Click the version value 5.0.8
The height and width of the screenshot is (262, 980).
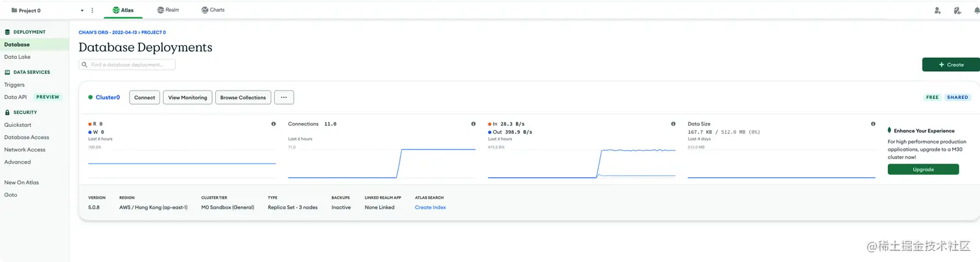(94, 208)
